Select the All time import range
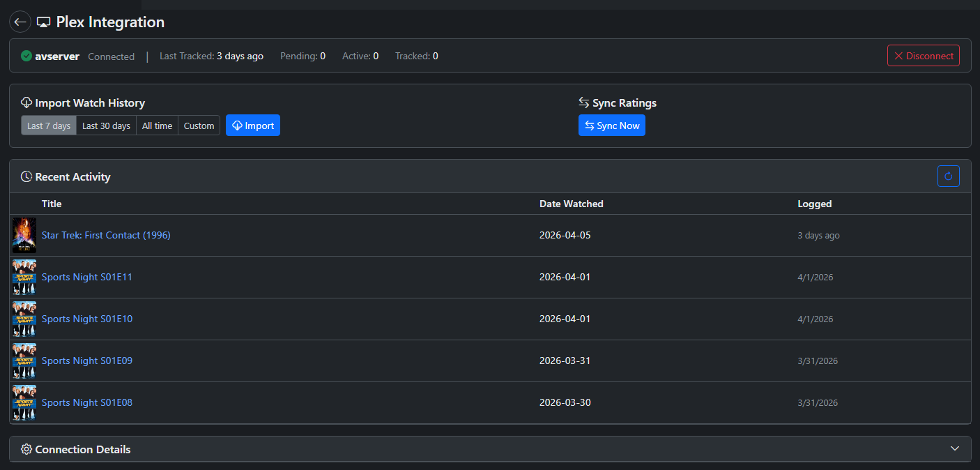The width and height of the screenshot is (980, 470). 157,126
